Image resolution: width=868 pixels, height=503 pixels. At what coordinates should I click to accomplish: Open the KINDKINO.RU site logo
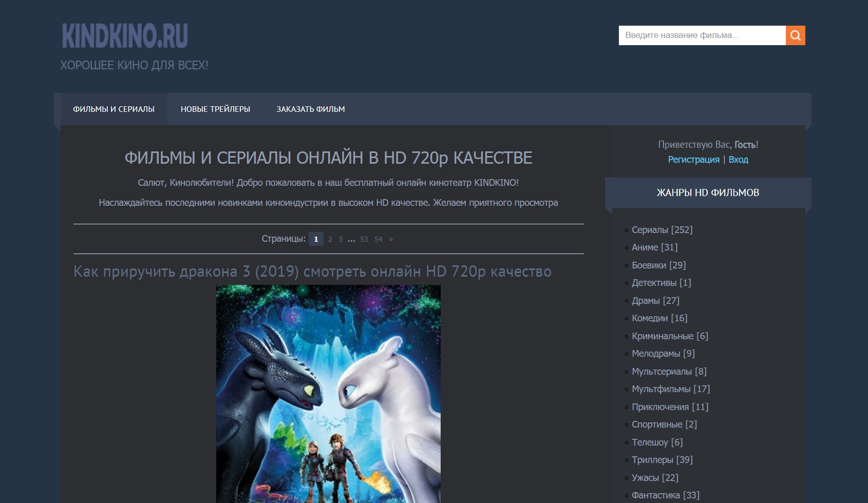pyautogui.click(x=125, y=35)
